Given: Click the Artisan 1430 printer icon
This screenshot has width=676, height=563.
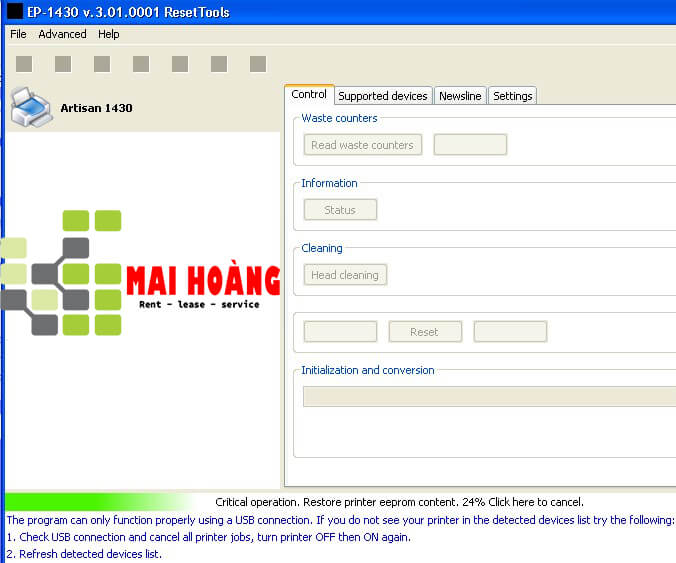Looking at the screenshot, I should pyautogui.click(x=30, y=106).
